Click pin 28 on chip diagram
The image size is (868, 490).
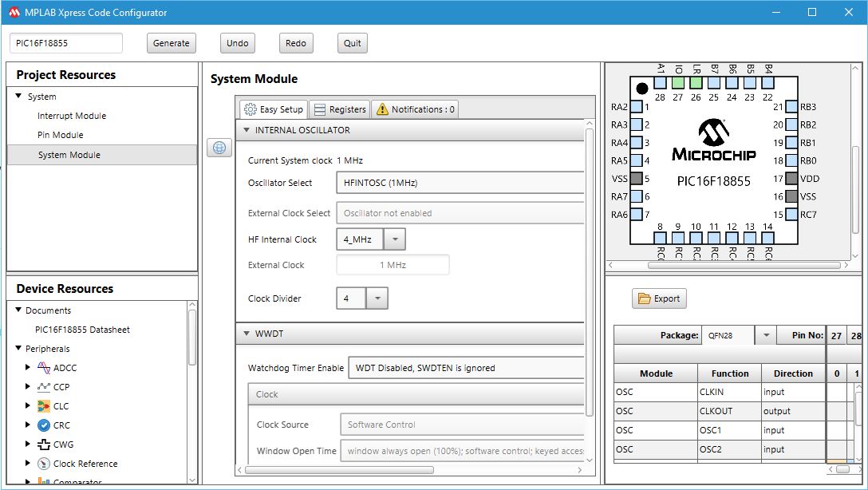pyautogui.click(x=660, y=83)
